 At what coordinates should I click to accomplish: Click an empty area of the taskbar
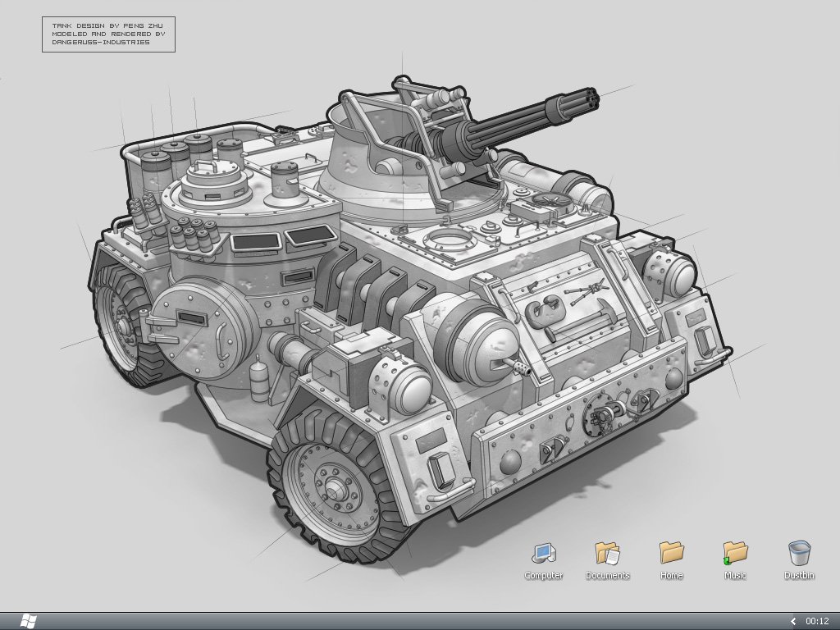410,621
